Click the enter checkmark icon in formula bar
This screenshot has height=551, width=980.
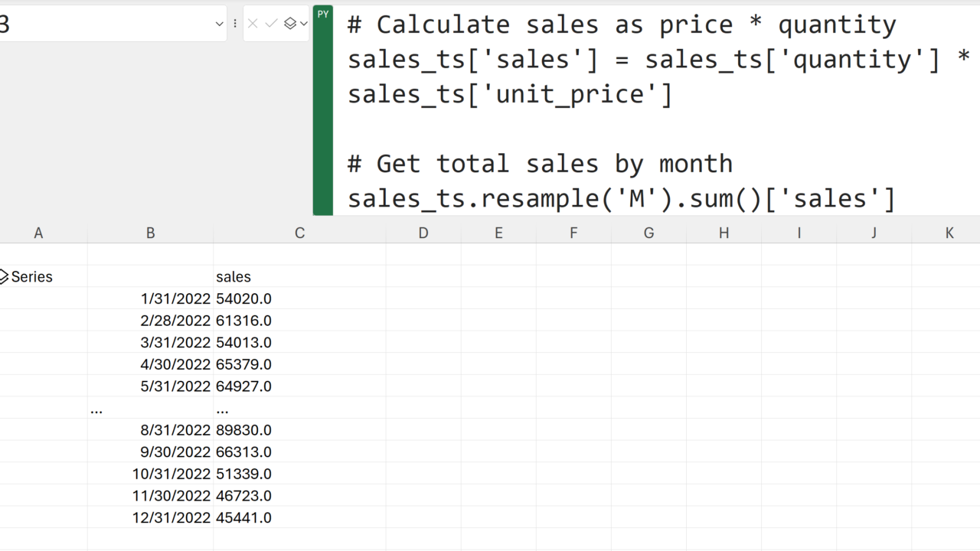[271, 24]
